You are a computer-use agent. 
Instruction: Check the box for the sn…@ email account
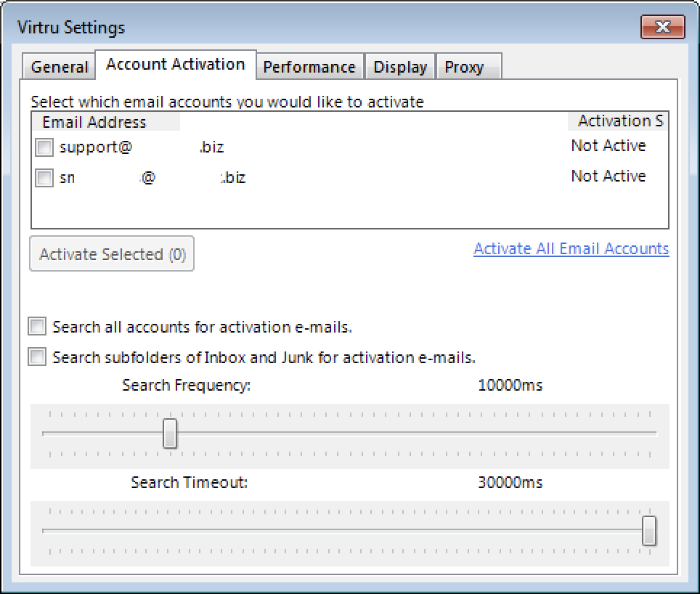[x=44, y=178]
